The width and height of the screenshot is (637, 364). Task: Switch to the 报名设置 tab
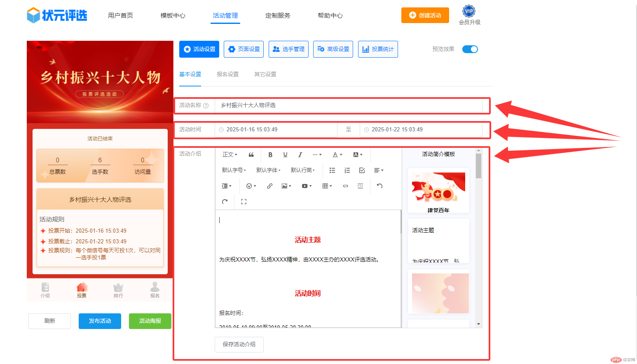click(228, 75)
